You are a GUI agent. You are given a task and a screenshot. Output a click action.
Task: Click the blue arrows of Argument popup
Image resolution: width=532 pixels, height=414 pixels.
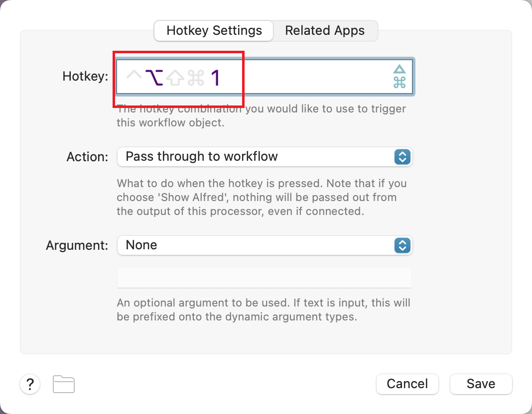click(x=402, y=245)
